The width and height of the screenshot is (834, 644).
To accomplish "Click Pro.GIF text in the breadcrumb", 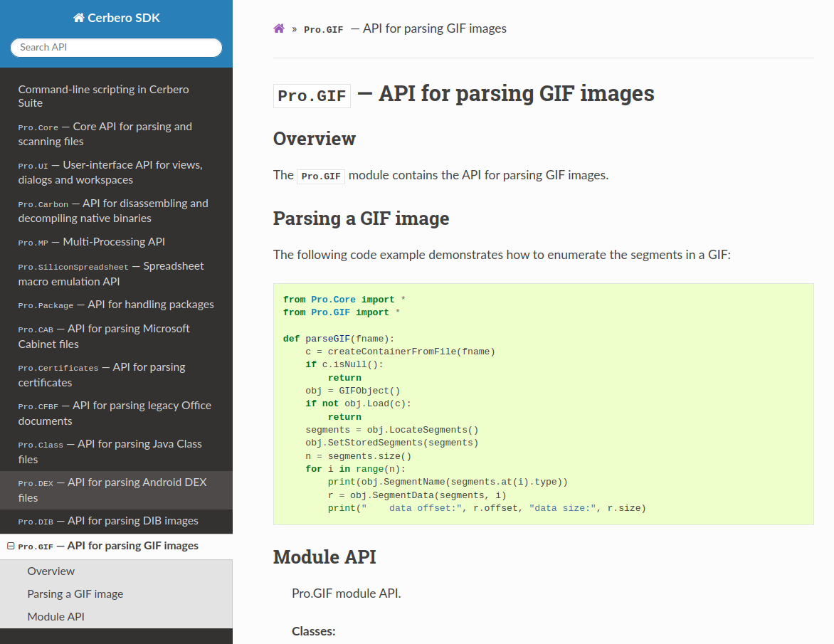I will (323, 30).
